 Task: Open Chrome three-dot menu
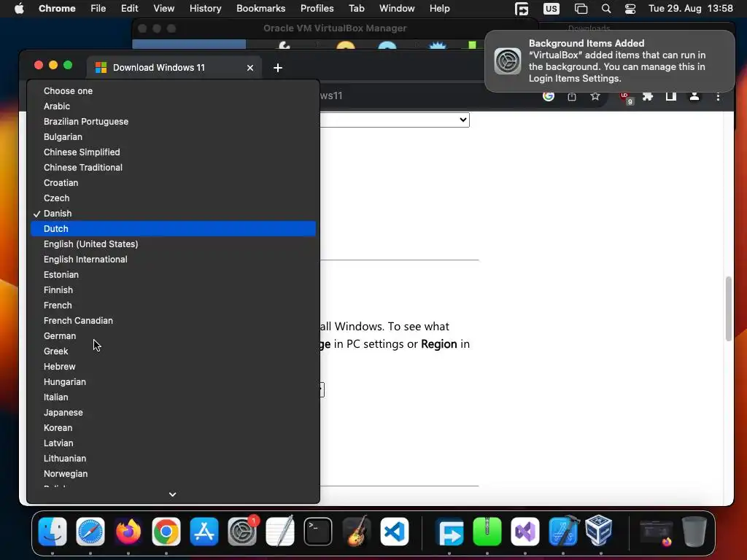pyautogui.click(x=718, y=97)
